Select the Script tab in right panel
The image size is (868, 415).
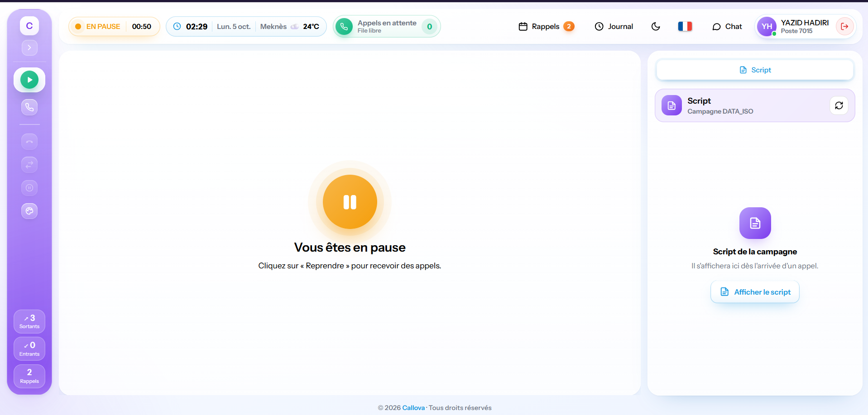pyautogui.click(x=755, y=70)
